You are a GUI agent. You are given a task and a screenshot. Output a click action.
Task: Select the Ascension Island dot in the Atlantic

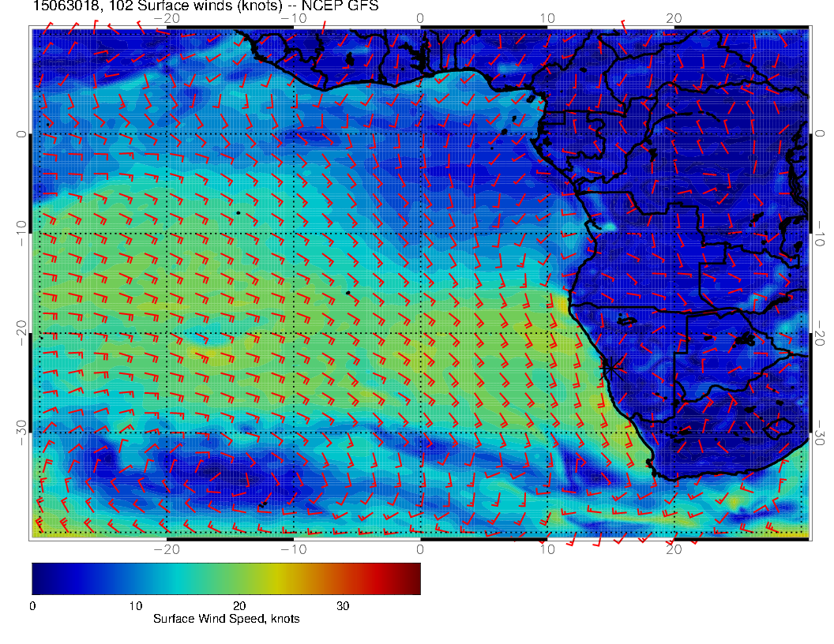pos(238,213)
